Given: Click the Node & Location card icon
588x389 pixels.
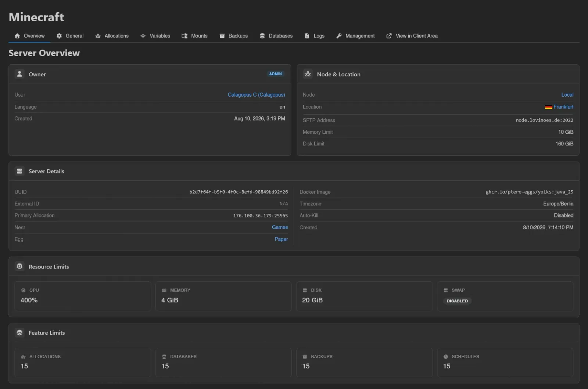Looking at the screenshot, I should pyautogui.click(x=308, y=74).
